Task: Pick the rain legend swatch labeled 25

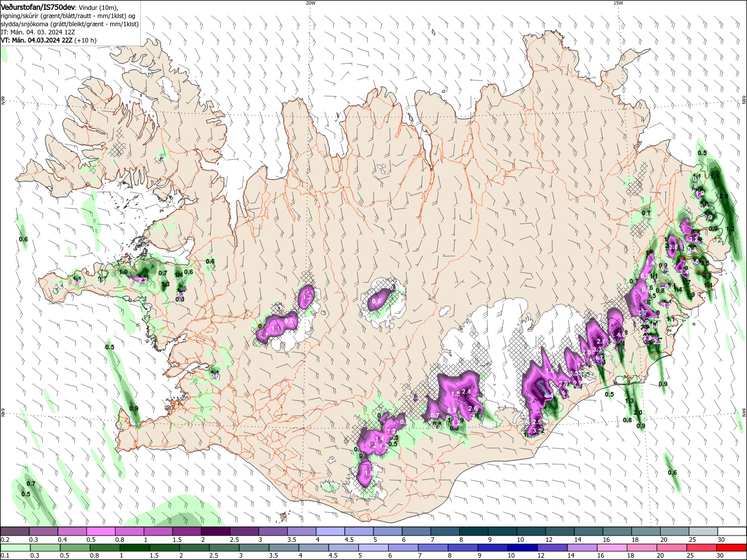Action: click(701, 548)
